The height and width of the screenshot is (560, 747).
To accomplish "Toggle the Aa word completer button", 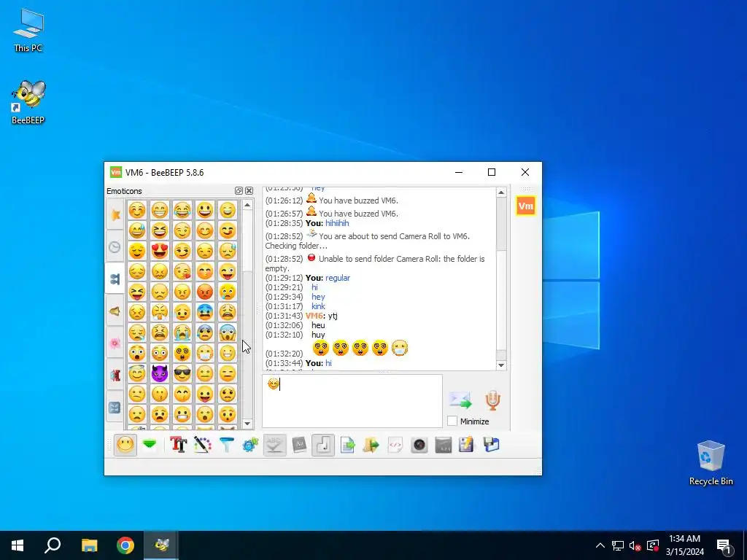I will tap(299, 446).
